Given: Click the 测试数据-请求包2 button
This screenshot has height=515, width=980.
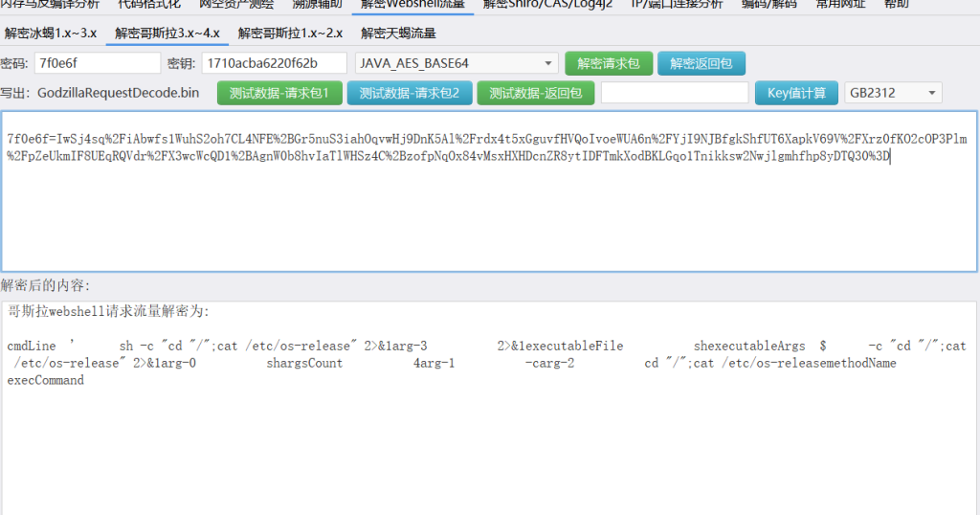Looking at the screenshot, I should pos(409,93).
